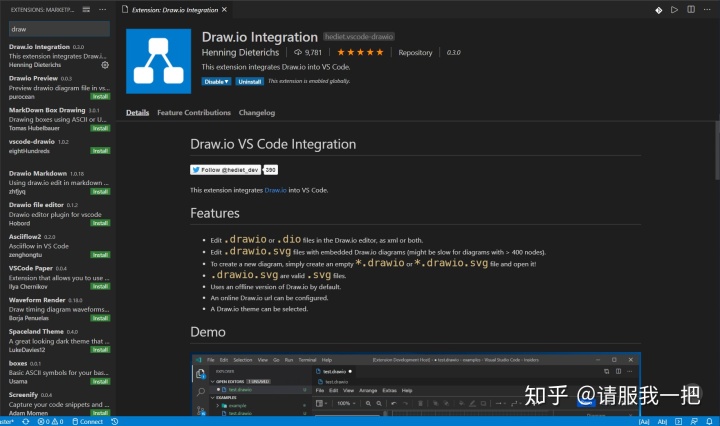The width and height of the screenshot is (720, 426).
Task: Click the hediet.vscode-drawio identifier badge
Action: 359,36
